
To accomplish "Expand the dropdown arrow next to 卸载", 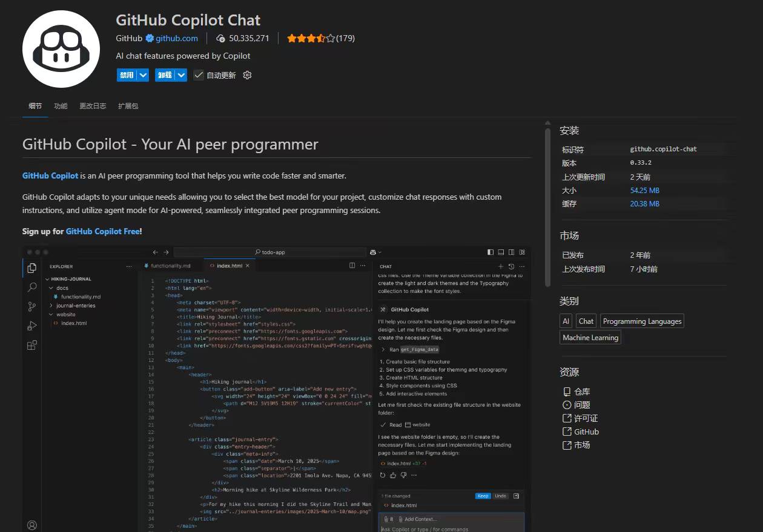I will point(181,75).
